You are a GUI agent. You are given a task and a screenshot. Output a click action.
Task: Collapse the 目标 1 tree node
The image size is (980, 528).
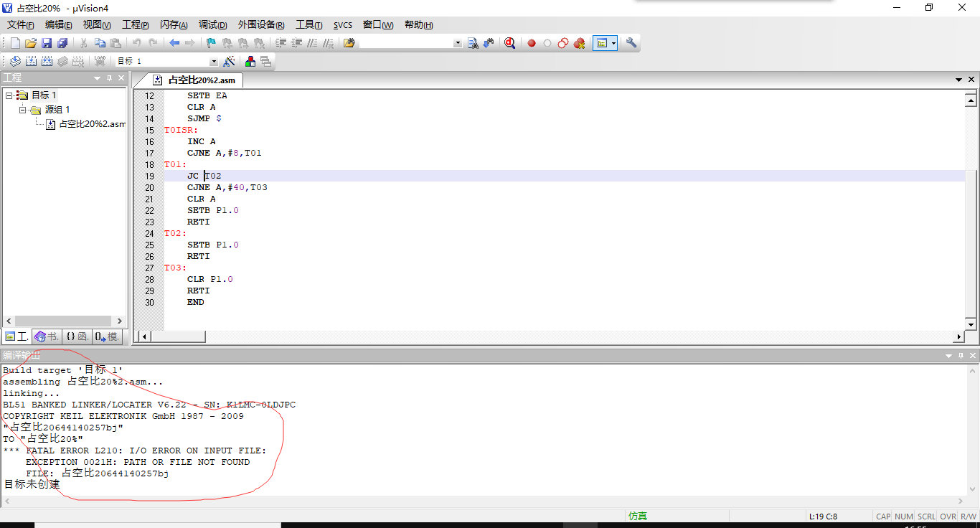tap(9, 95)
